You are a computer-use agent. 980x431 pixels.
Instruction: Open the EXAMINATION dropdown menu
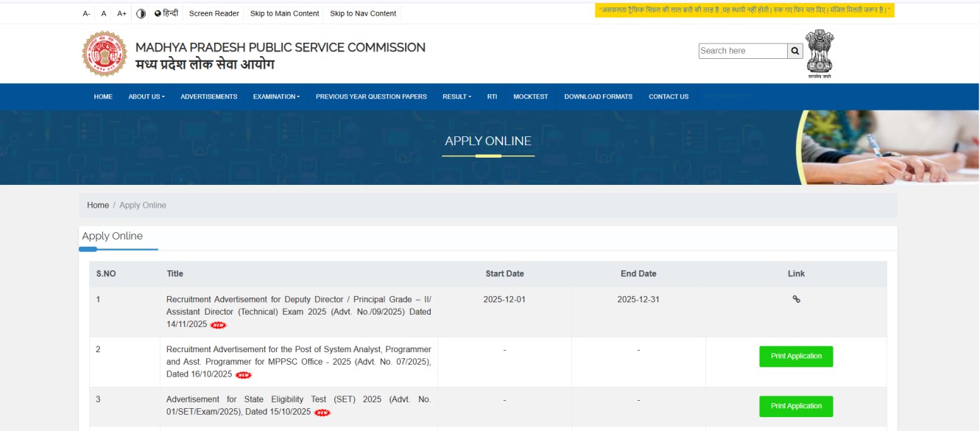(275, 96)
